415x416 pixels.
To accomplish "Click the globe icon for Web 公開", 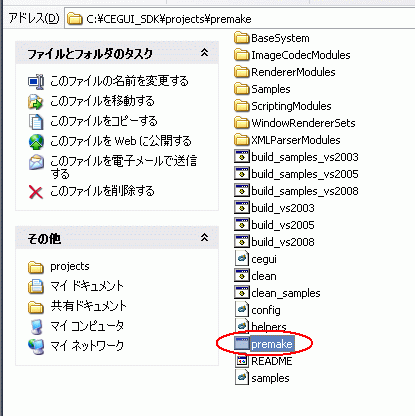I will click(x=36, y=142).
